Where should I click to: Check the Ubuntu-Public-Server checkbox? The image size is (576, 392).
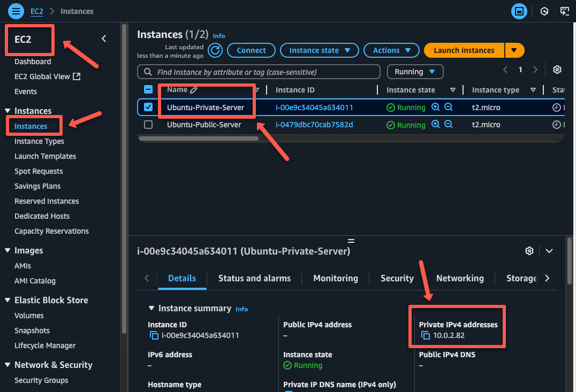148,125
